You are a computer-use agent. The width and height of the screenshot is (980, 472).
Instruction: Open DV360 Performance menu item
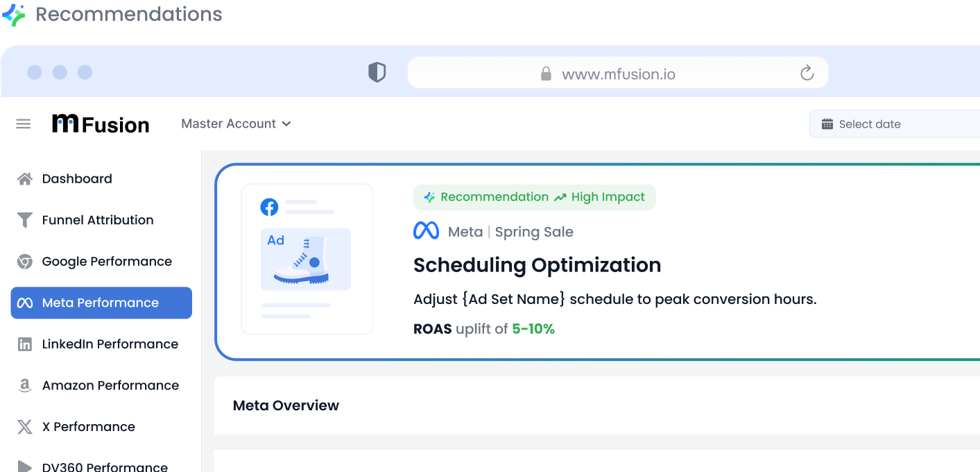(104, 466)
